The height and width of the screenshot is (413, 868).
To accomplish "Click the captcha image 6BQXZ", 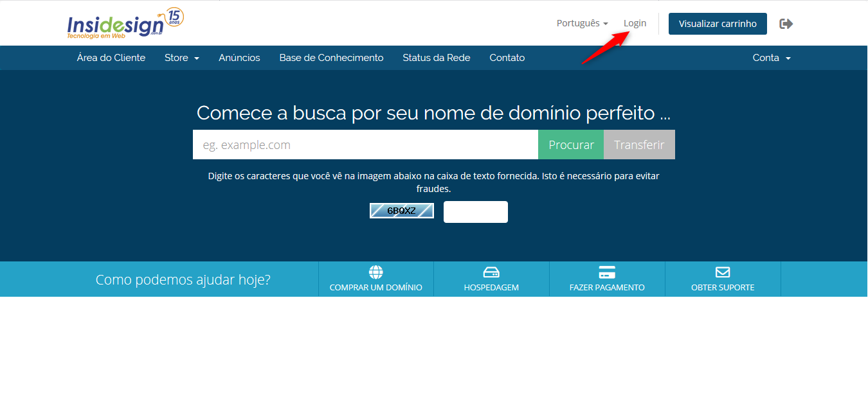I will pos(402,211).
